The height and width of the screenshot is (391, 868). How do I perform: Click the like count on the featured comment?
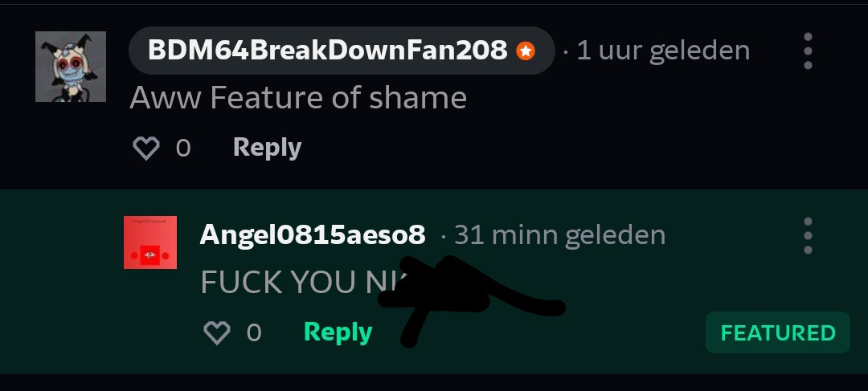[x=254, y=333]
